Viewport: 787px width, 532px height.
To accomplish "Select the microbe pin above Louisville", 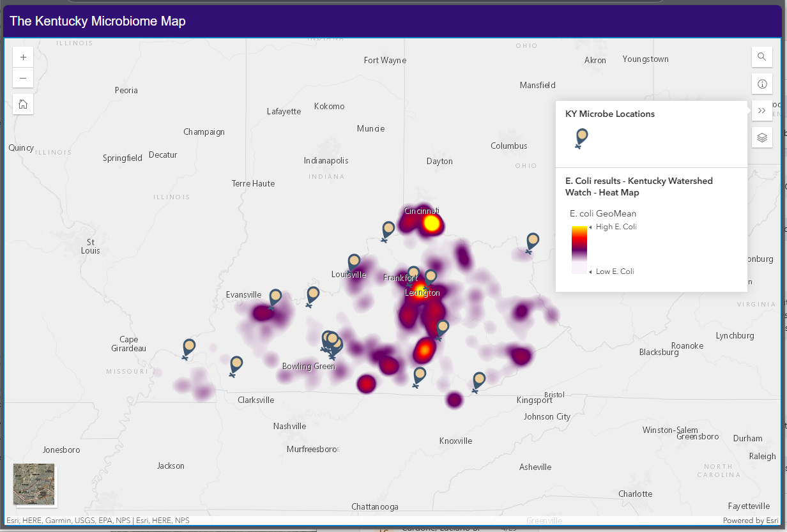I will coord(353,263).
